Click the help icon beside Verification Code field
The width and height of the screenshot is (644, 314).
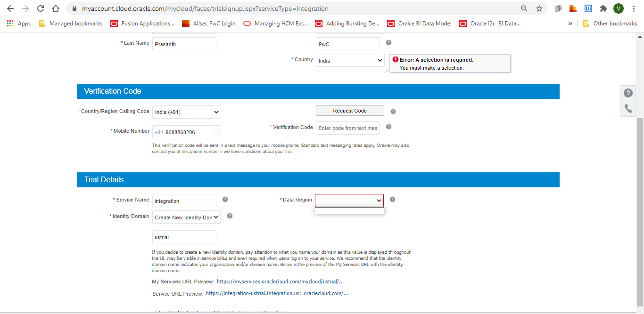tap(389, 127)
